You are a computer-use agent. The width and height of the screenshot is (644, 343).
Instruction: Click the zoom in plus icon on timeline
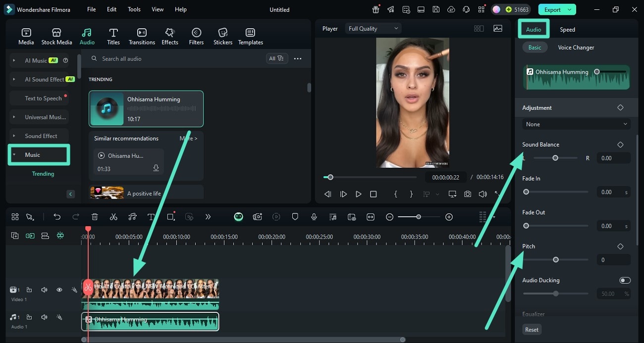449,217
